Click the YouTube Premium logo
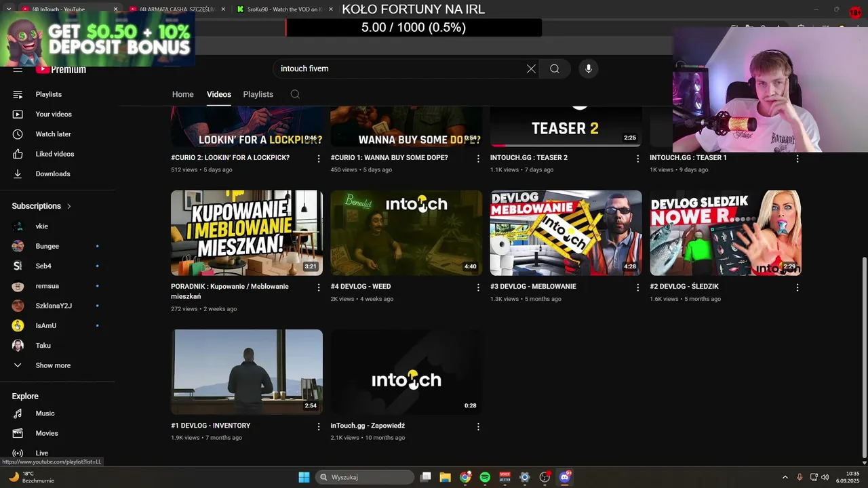Viewport: 868px width, 488px height. (61, 69)
